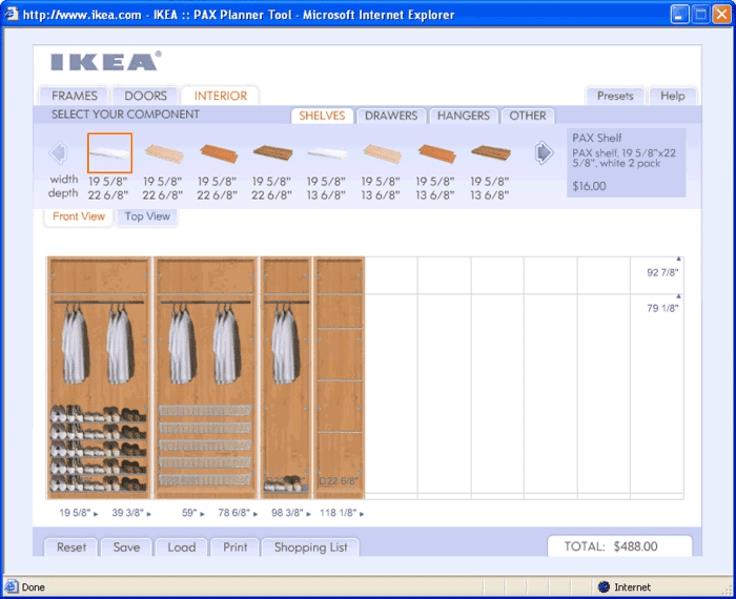This screenshot has height=599, width=736.
Task: Select the white shelf, 13 6/8" depth
Action: pos(327,154)
